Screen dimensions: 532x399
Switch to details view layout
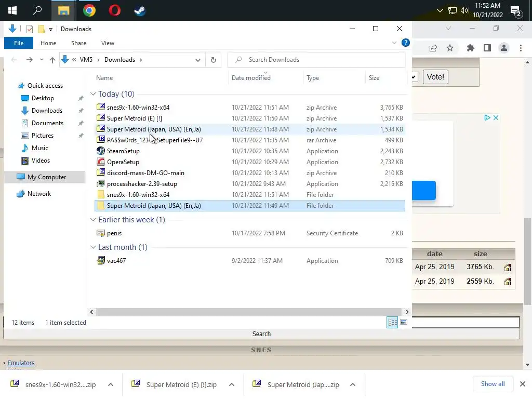point(392,322)
